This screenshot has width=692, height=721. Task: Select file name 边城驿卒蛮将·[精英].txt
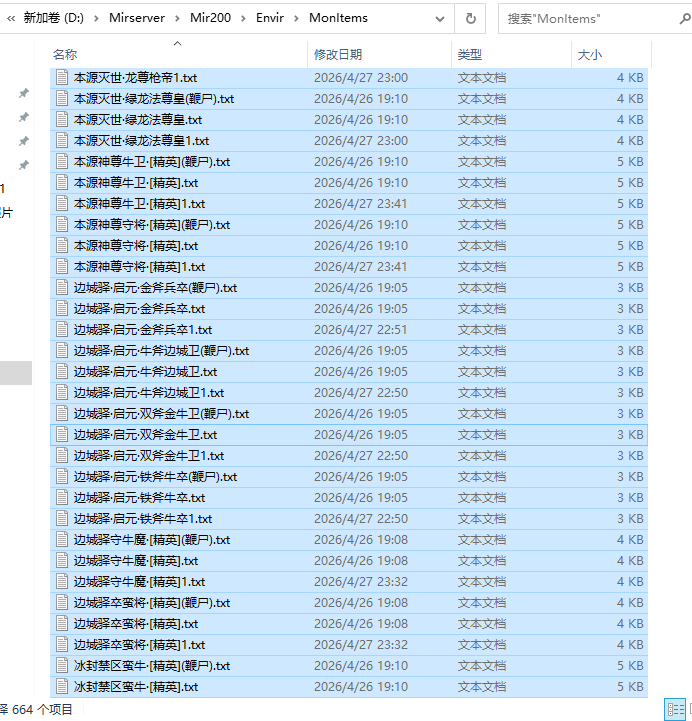136,624
